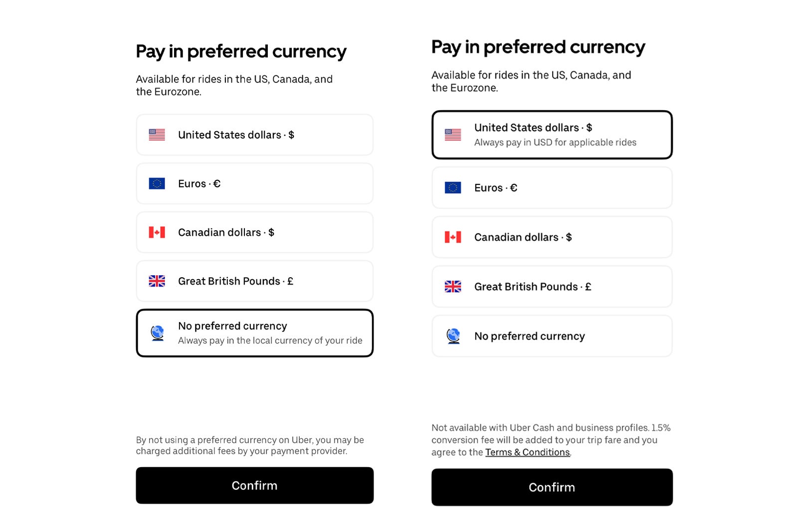
Task: Choose the selected USD option on the right
Action: click(551, 135)
